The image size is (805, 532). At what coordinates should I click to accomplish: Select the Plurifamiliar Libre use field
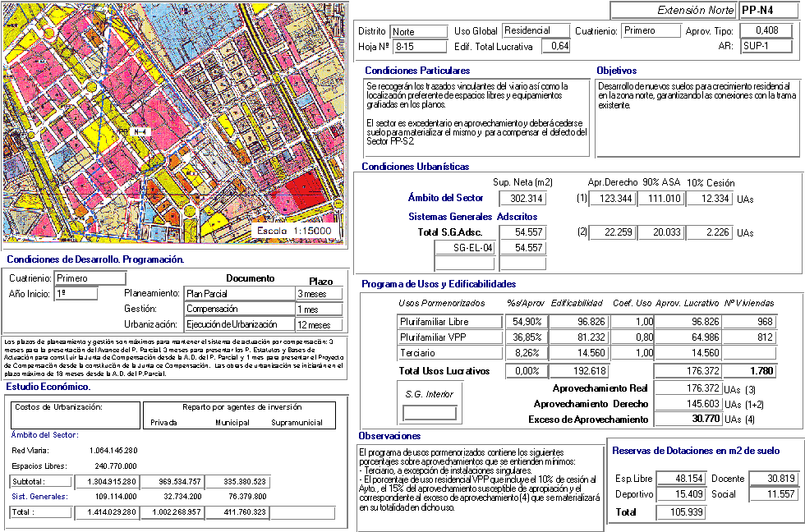pyautogui.click(x=444, y=321)
